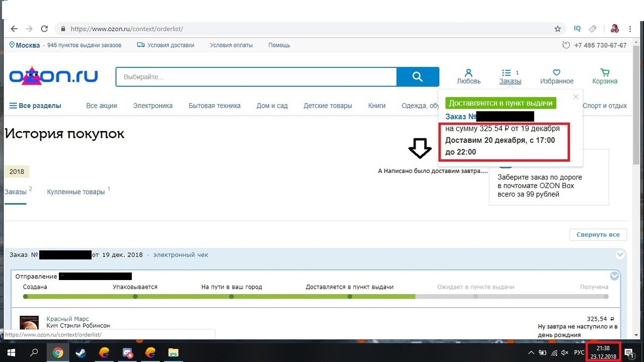Open the Заказы orders icon

coord(510,76)
